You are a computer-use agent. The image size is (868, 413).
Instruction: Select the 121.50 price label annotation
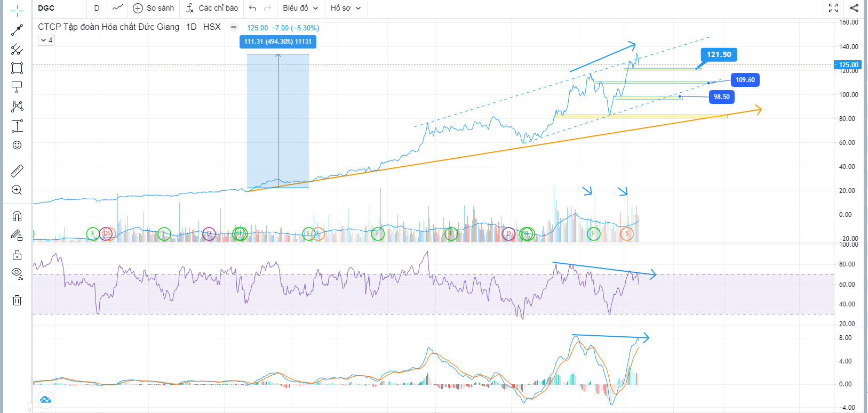pyautogui.click(x=719, y=54)
